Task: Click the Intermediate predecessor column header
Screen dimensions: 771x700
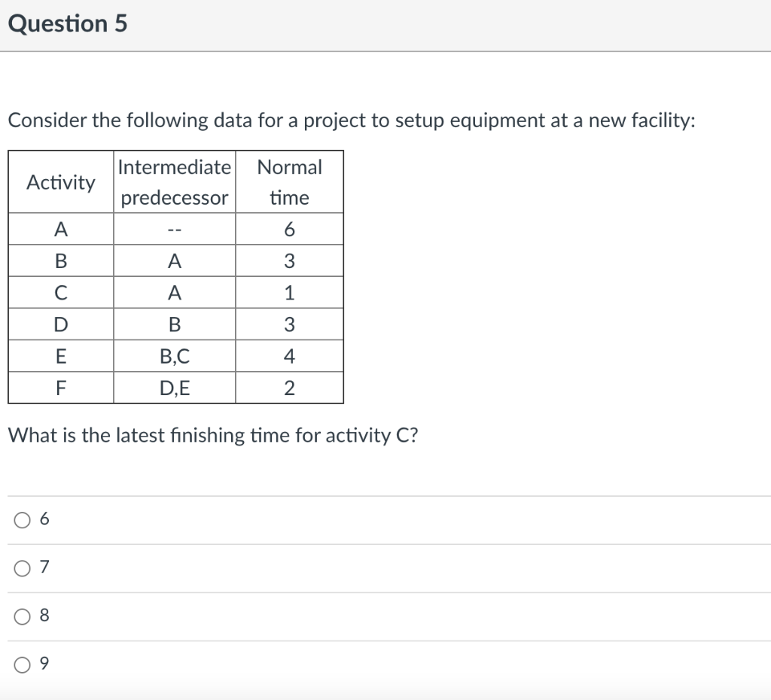Action: [x=174, y=181]
